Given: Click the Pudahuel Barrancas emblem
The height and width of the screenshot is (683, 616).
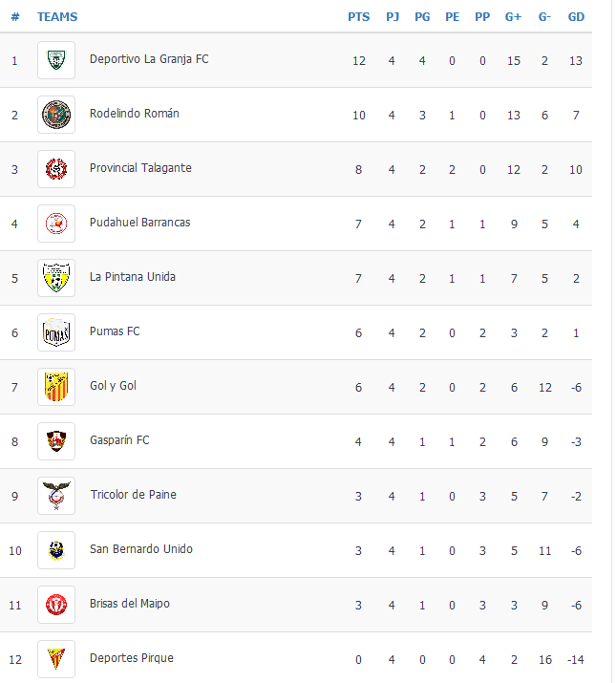Looking at the screenshot, I should pos(56,224).
